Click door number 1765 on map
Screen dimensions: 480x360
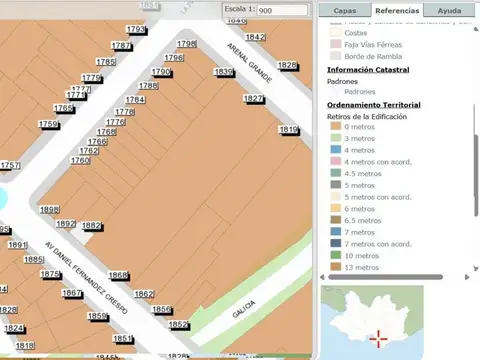coord(64,108)
